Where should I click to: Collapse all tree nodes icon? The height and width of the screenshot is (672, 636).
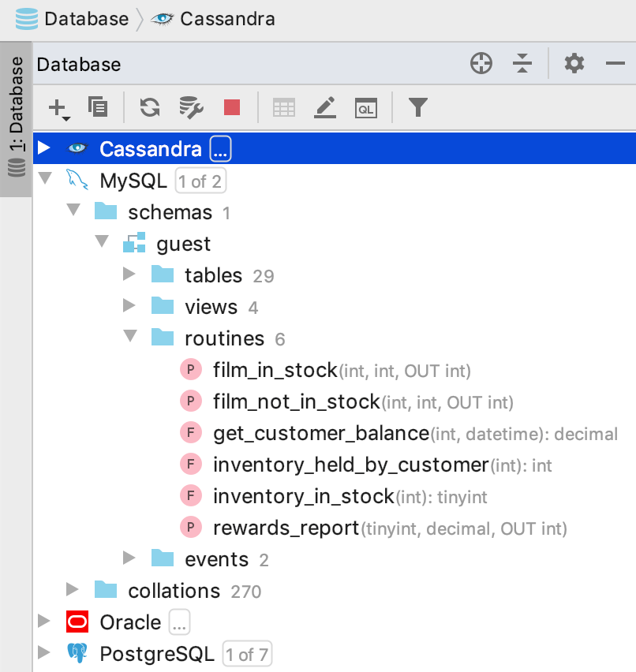coord(522,63)
